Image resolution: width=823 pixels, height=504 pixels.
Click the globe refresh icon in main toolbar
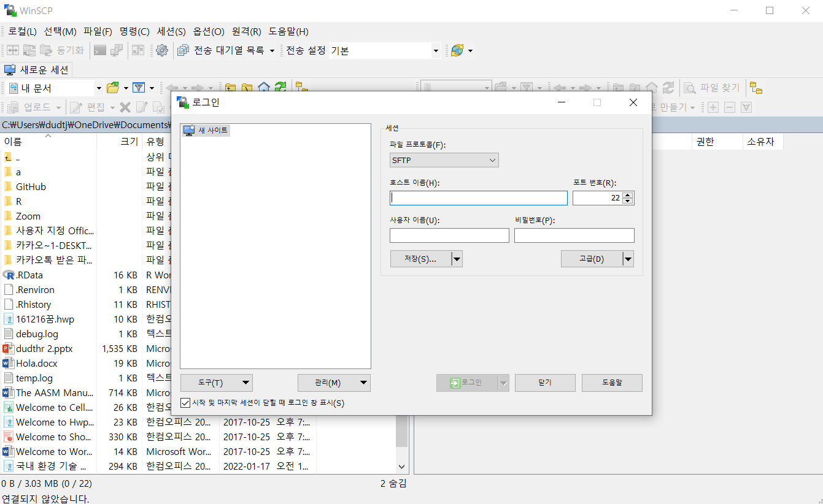point(457,50)
